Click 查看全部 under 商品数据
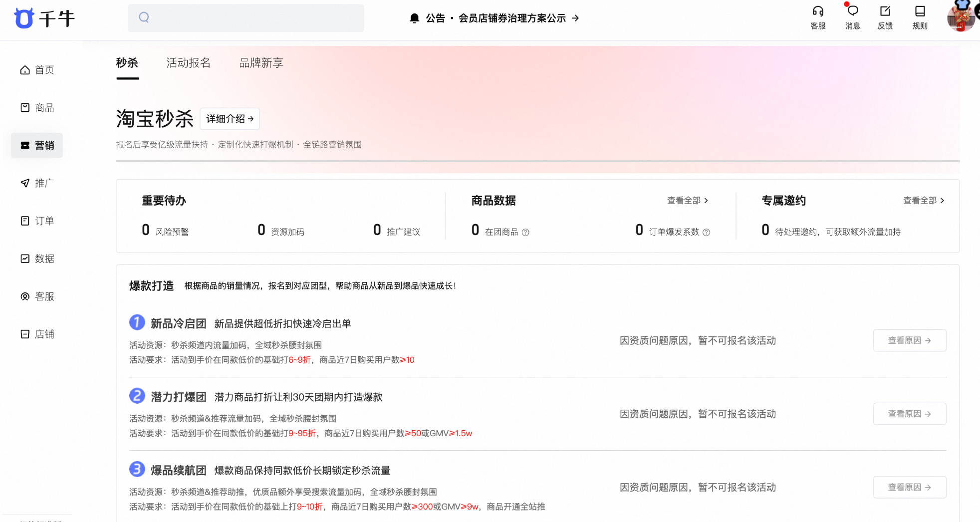 pyautogui.click(x=688, y=201)
